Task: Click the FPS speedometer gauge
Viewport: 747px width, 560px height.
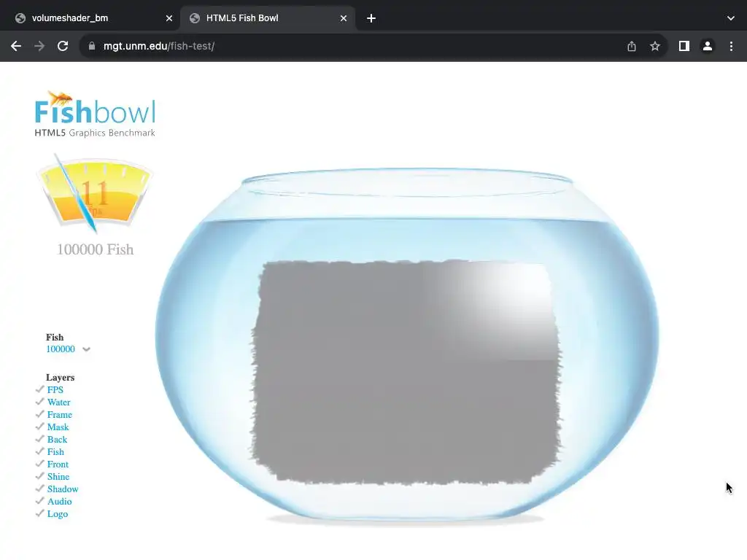Action: coord(95,192)
